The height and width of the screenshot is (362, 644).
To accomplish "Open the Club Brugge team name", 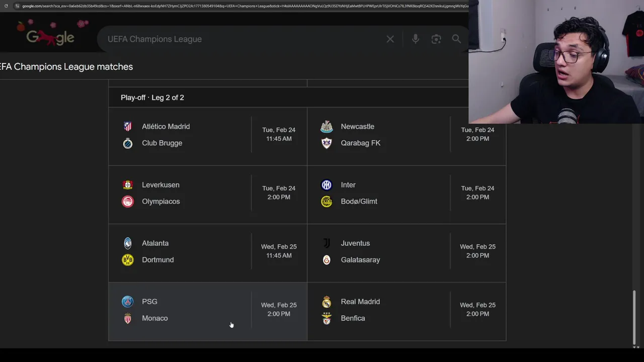I will tap(162, 143).
